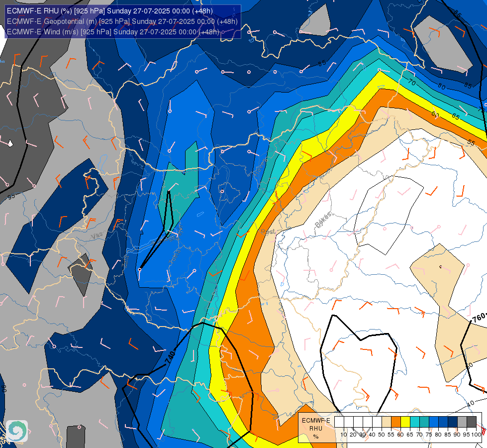
Task: Click the 80 humidity contour label on the map
Action: coord(441,86)
